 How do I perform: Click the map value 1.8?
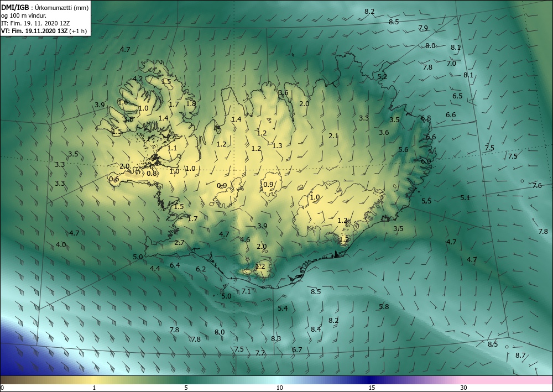click(x=191, y=103)
